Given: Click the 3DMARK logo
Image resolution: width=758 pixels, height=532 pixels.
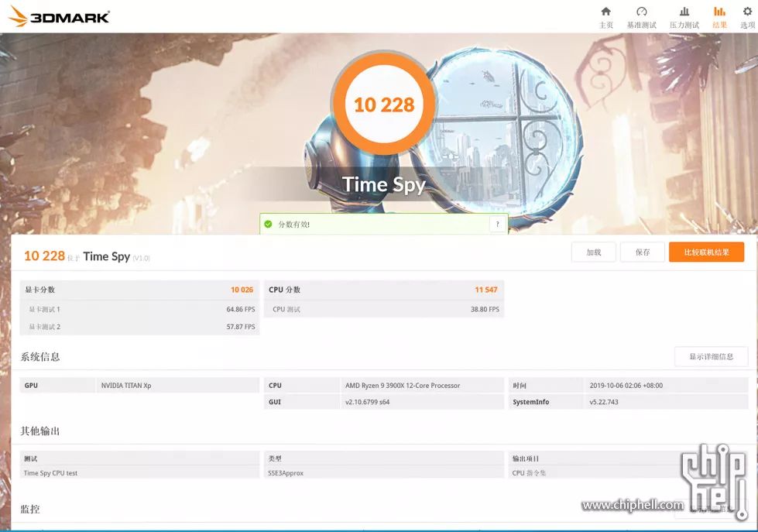Looking at the screenshot, I should point(59,16).
